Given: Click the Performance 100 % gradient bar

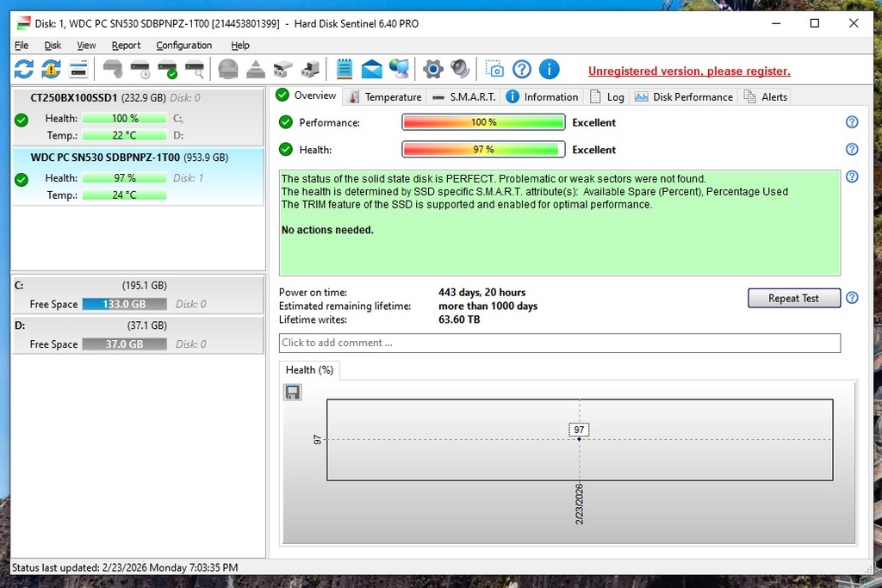Looking at the screenshot, I should point(483,122).
